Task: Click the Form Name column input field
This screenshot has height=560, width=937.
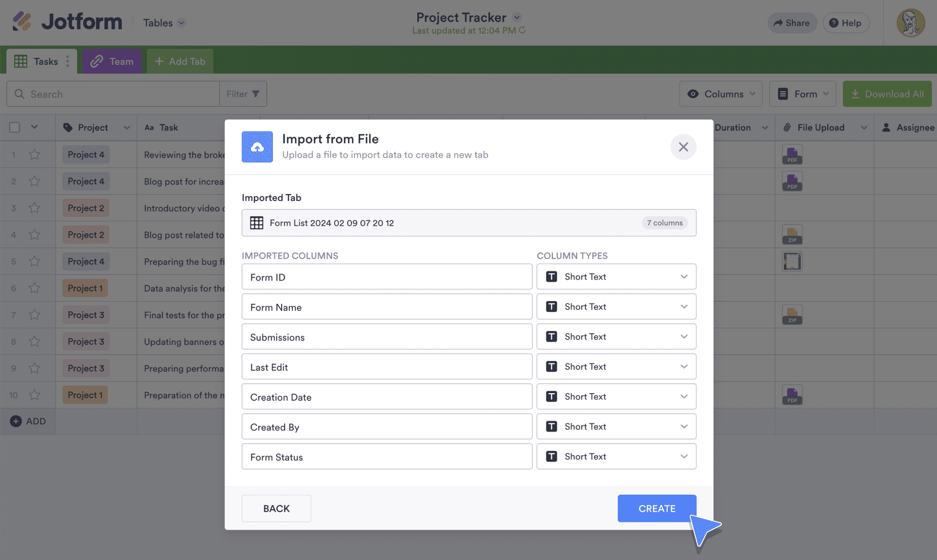Action: pos(387,307)
